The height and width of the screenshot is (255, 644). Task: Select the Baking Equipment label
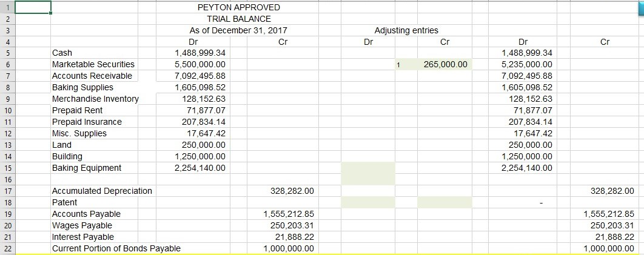[x=87, y=168]
